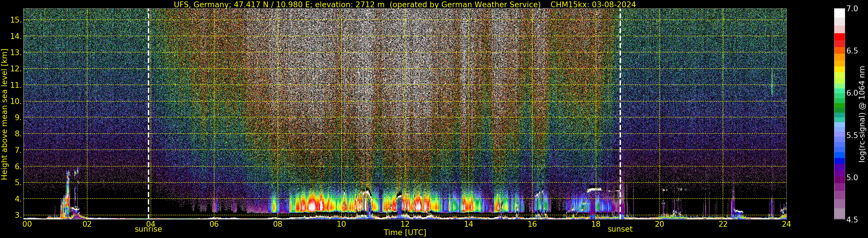Viewport: 868px width, 238px height.
Task: Click the '16' time axis tick label
Action: (x=532, y=224)
